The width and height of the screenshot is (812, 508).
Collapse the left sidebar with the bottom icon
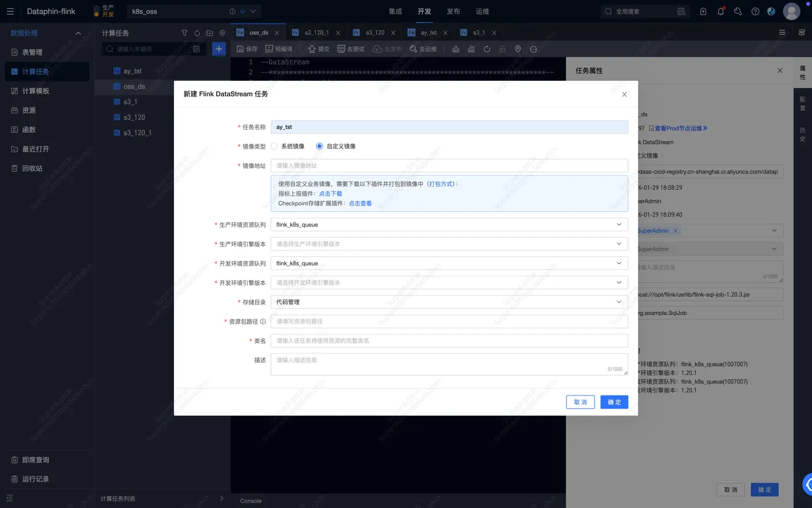(9, 498)
